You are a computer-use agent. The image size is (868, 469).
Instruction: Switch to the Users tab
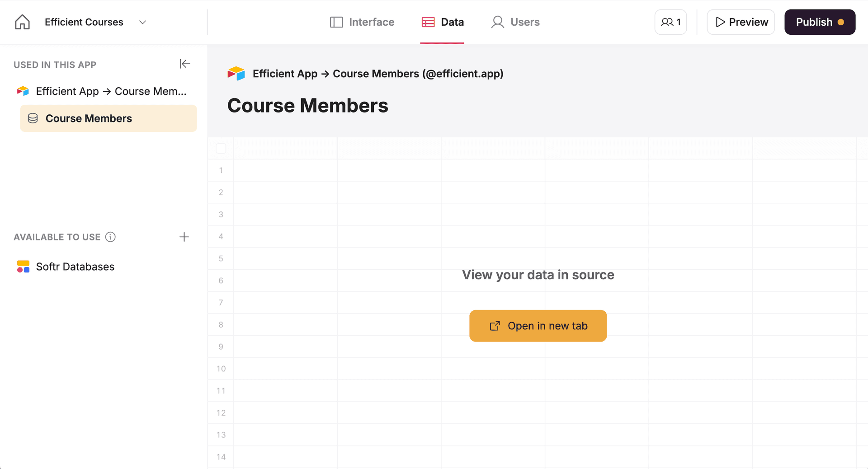515,22
